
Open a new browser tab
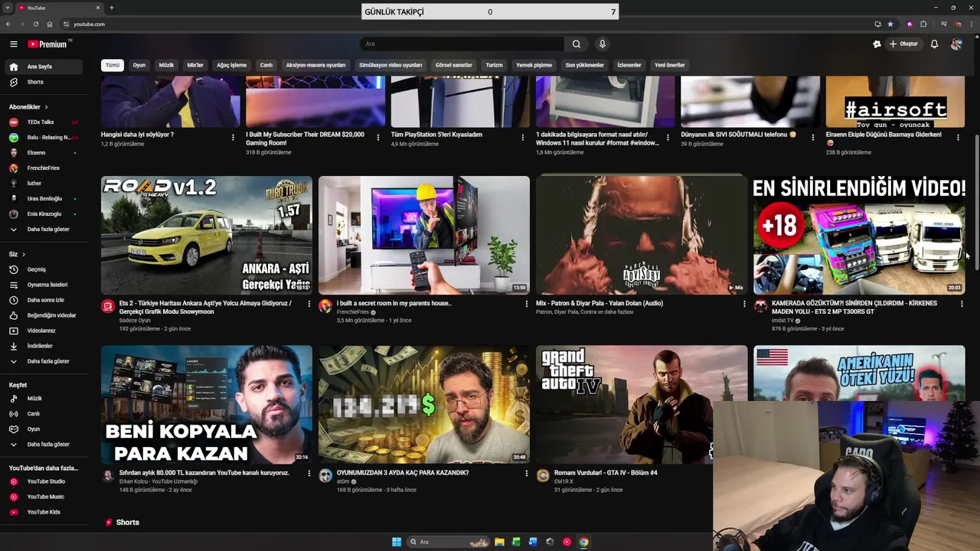point(112,8)
